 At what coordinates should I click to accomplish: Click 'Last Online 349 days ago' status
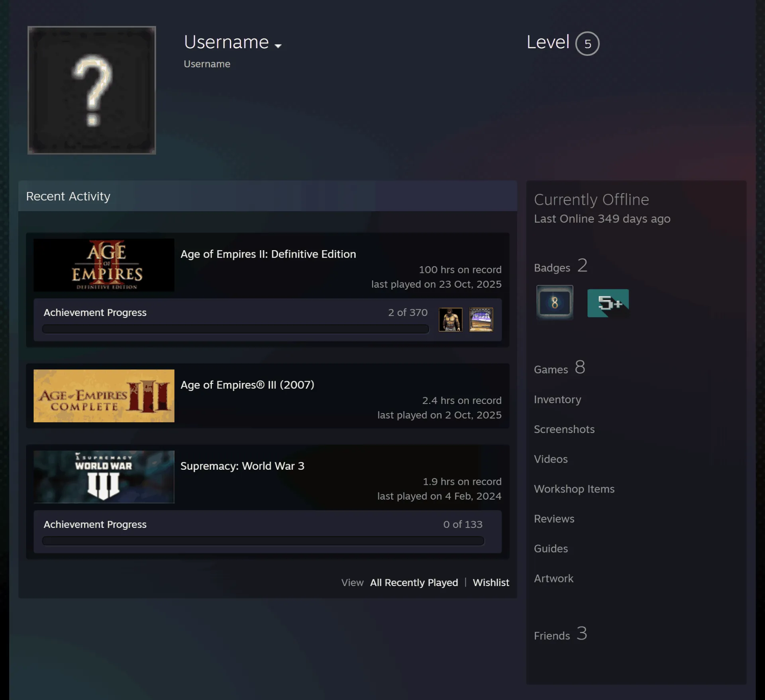coord(602,219)
